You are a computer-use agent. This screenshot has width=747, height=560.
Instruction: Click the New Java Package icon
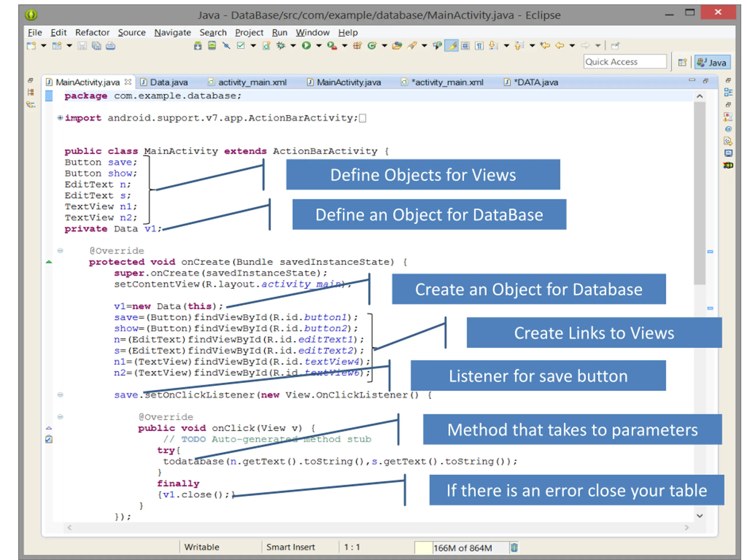(x=358, y=45)
